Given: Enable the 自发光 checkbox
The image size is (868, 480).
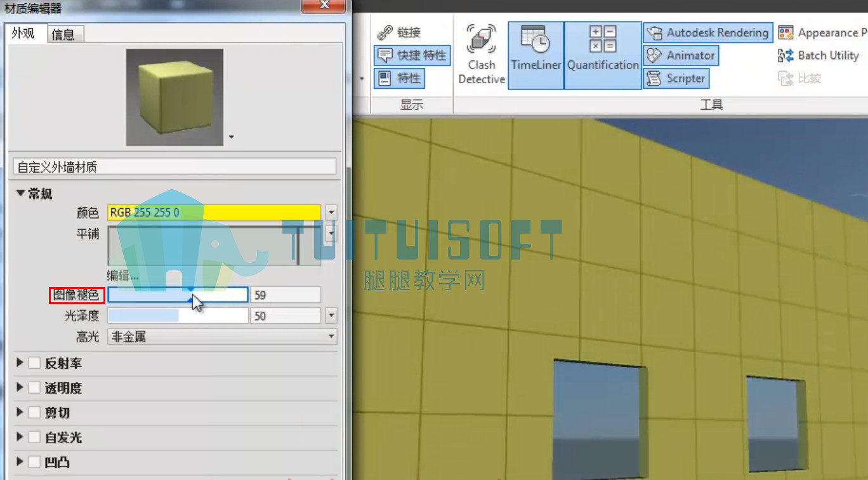Looking at the screenshot, I should click(34, 437).
